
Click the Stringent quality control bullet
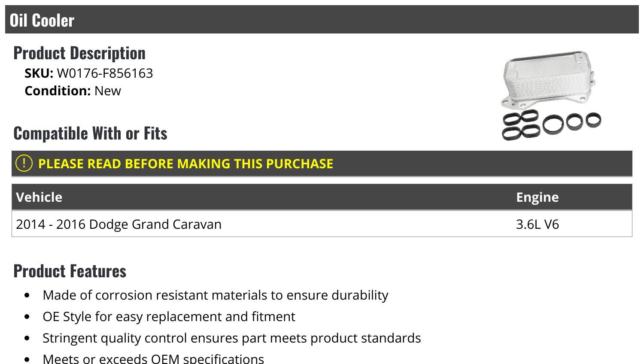(x=232, y=338)
